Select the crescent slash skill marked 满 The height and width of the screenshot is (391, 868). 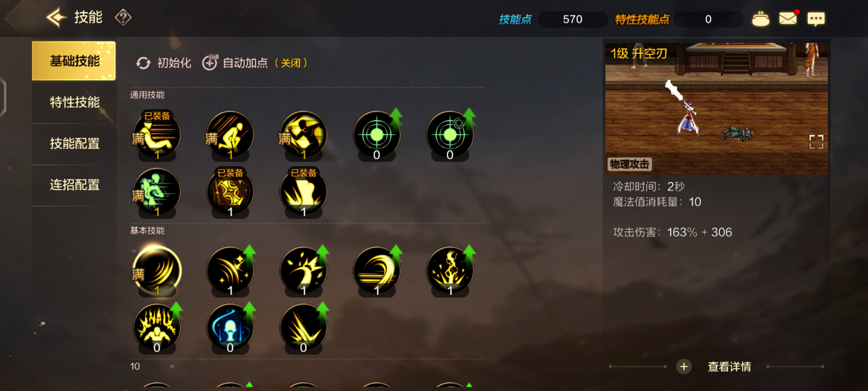tap(157, 270)
